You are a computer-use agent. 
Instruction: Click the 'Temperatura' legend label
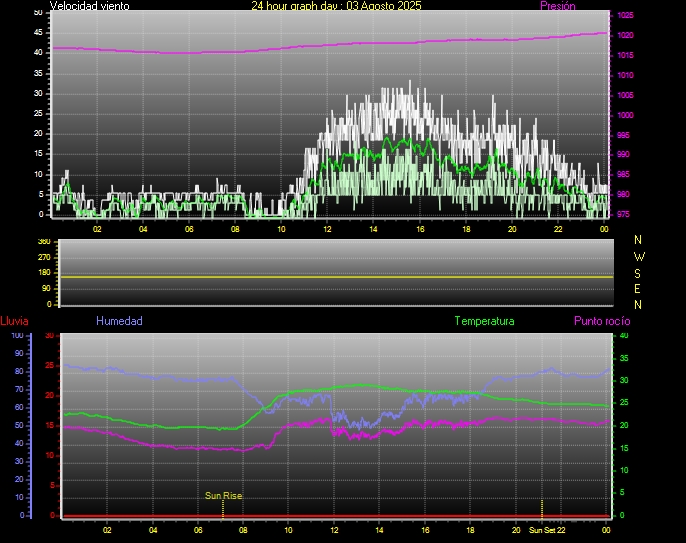pyautogui.click(x=484, y=321)
